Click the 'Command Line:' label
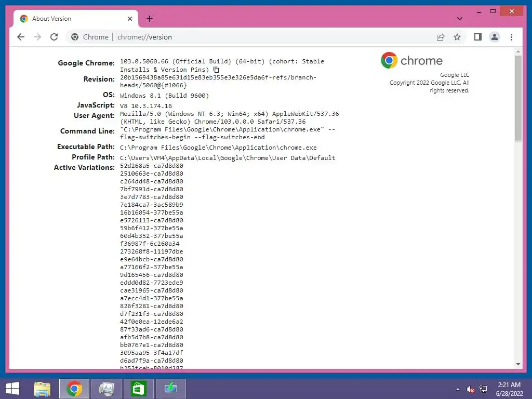This screenshot has width=532, height=399. 87,131
